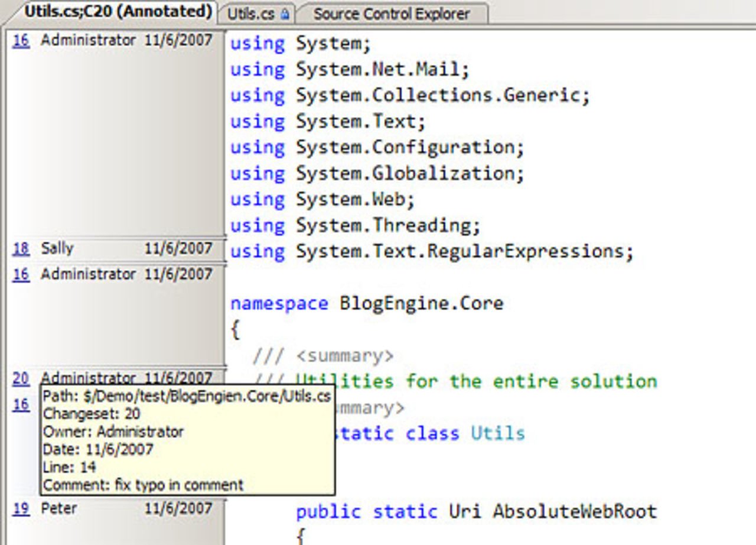Place cursor on 'using System.Net.Mail;' line
The height and width of the screenshot is (545, 756).
[350, 70]
